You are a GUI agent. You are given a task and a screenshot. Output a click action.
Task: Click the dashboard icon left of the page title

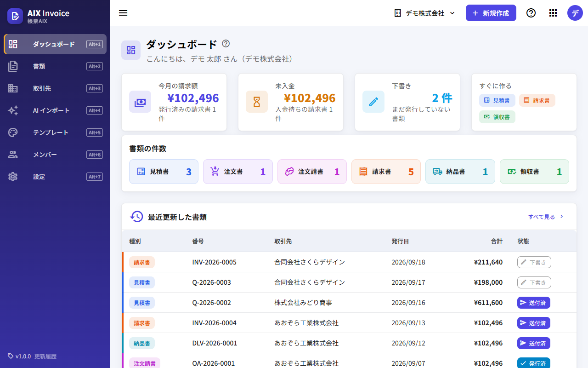point(131,50)
